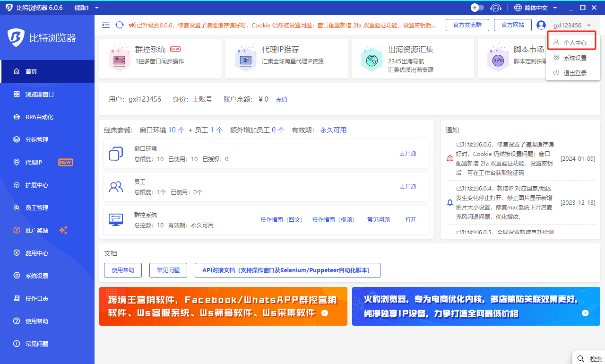Open the 简体中文 language dropdown
This screenshot has width=605, height=364.
tap(536, 8)
